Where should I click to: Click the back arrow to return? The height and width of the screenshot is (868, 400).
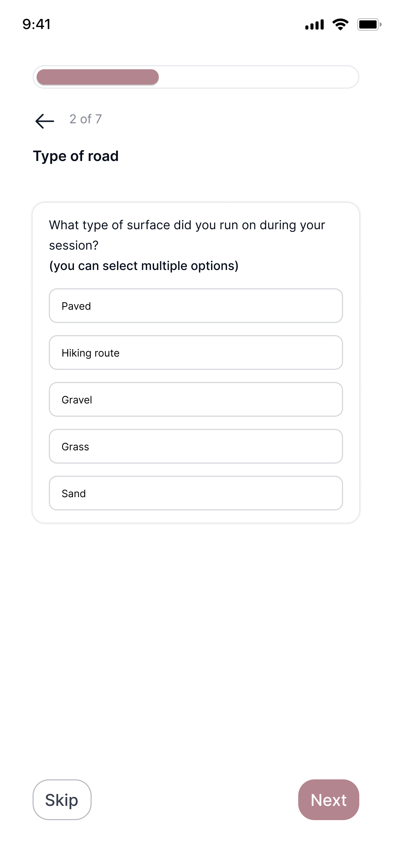[44, 121]
